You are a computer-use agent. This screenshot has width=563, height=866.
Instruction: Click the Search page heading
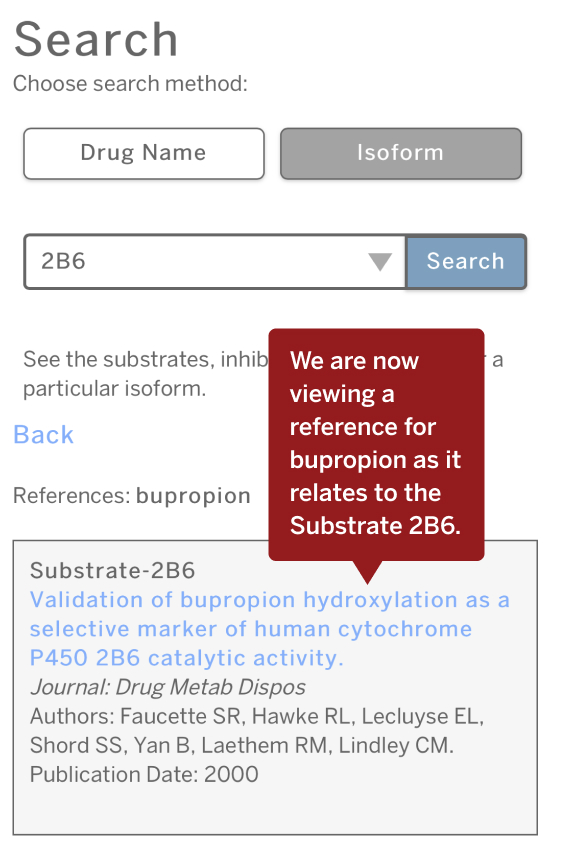[96, 39]
